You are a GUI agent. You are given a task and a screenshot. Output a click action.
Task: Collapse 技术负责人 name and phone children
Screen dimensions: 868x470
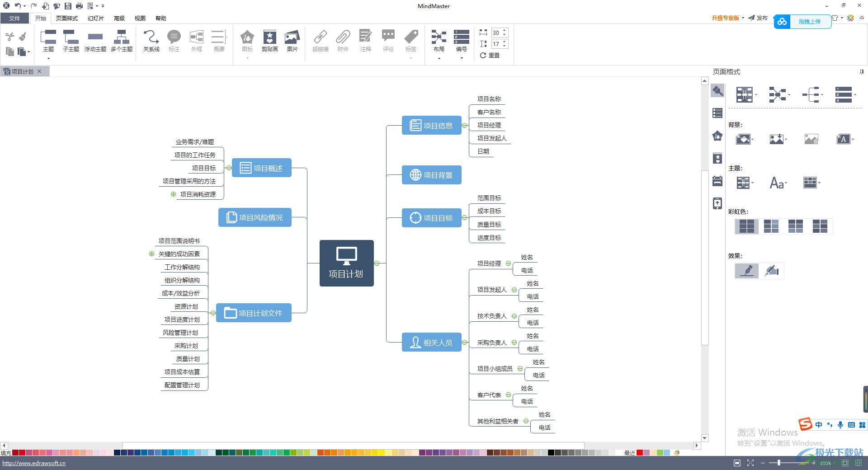tap(514, 316)
